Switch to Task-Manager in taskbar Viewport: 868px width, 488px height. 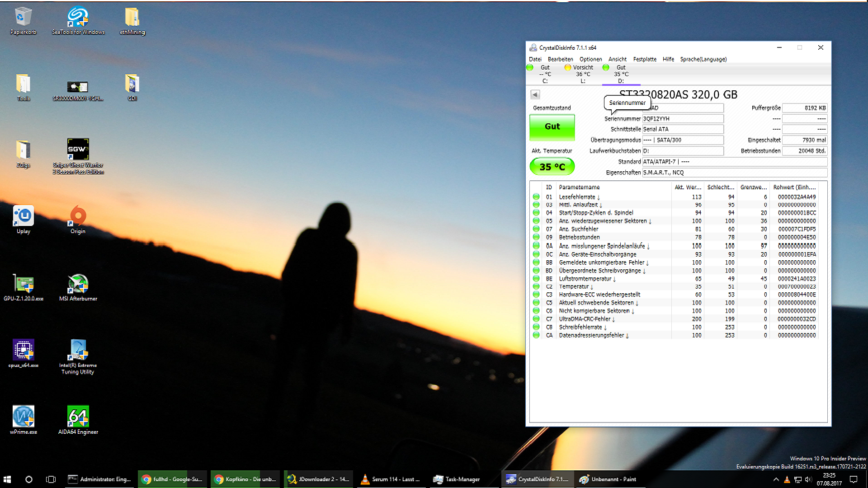(457, 479)
